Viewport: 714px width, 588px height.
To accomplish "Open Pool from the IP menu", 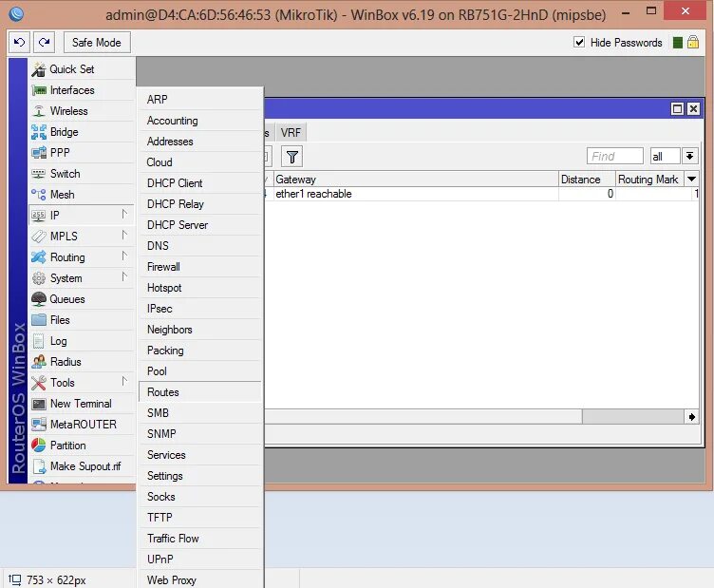I will point(200,371).
